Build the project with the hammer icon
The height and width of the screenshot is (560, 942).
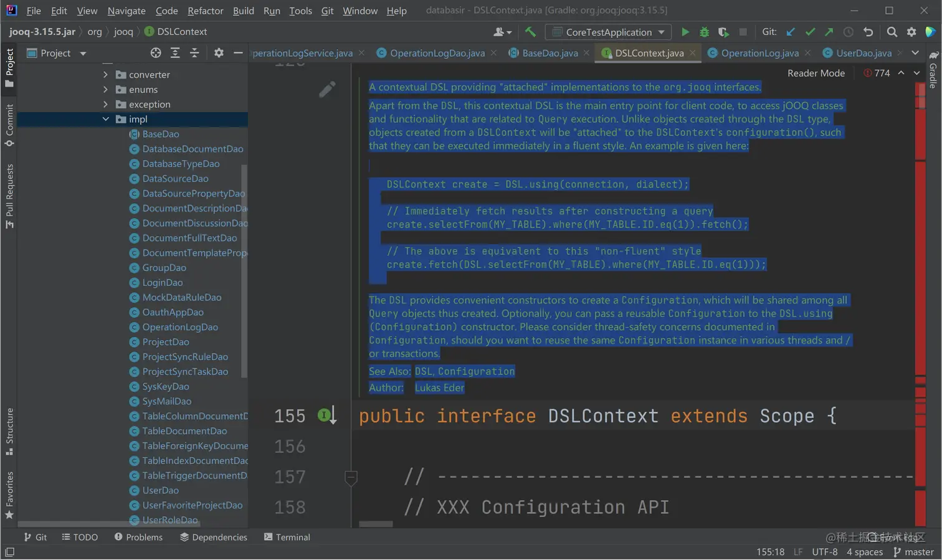point(530,32)
